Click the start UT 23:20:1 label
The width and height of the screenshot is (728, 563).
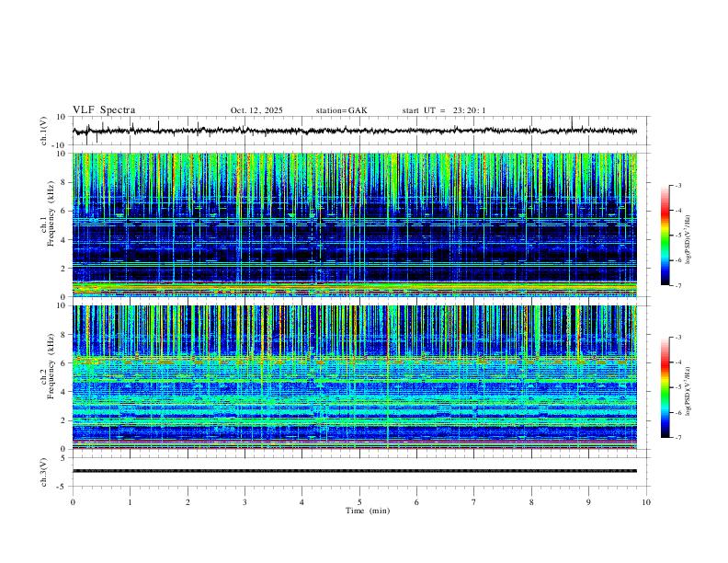tap(444, 110)
